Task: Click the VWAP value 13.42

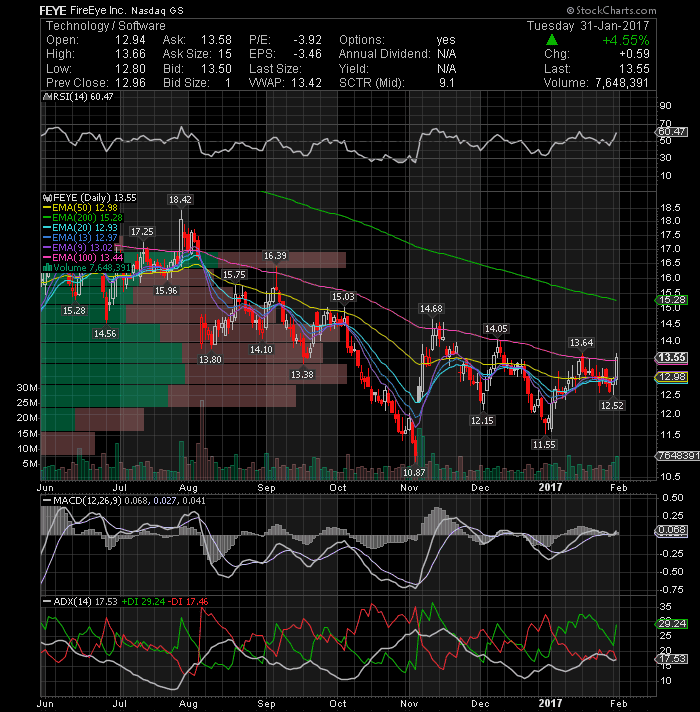Action: pos(306,83)
